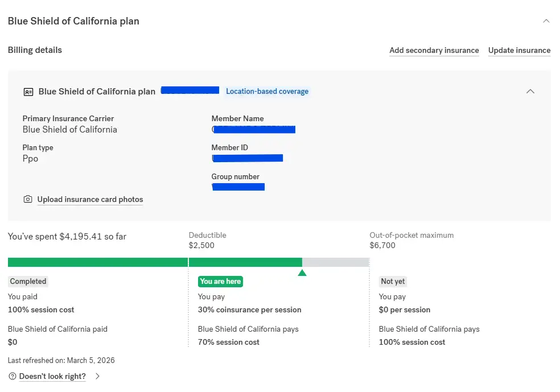Select the Location-based coverage tag
Viewport: 560px width, 392px height.
267,92
